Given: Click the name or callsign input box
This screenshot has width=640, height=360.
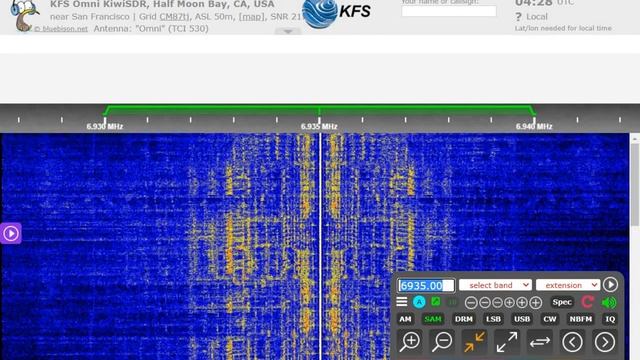Looking at the screenshot, I should (449, 11).
